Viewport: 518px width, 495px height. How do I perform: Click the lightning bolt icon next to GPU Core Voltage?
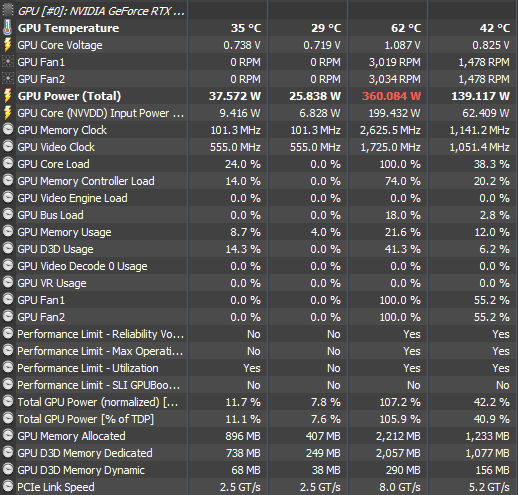[7, 45]
